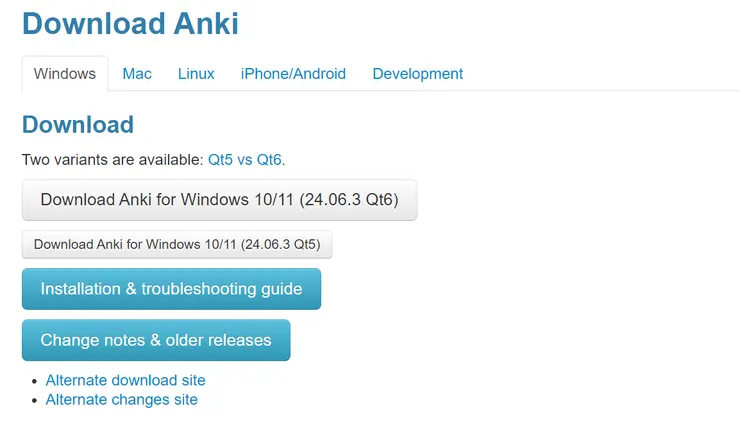Click the 'Two variants are available' text
The image size is (740, 424).
(x=113, y=159)
